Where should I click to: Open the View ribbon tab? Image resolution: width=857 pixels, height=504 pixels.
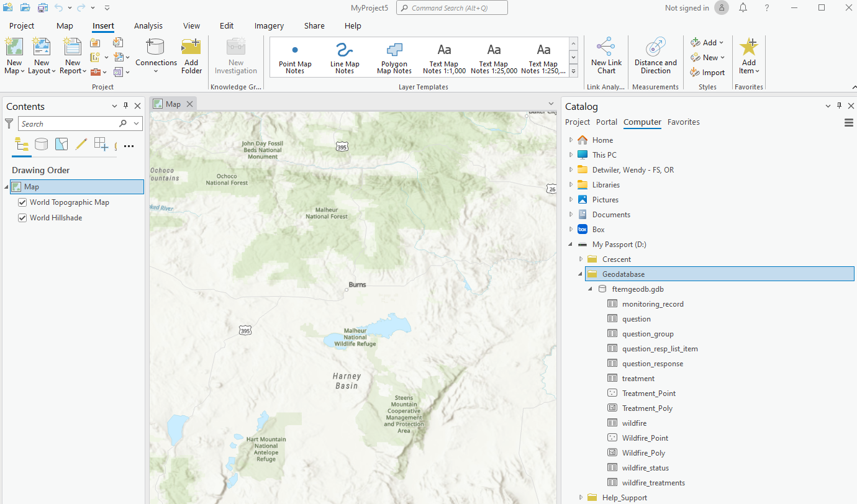[x=191, y=26]
